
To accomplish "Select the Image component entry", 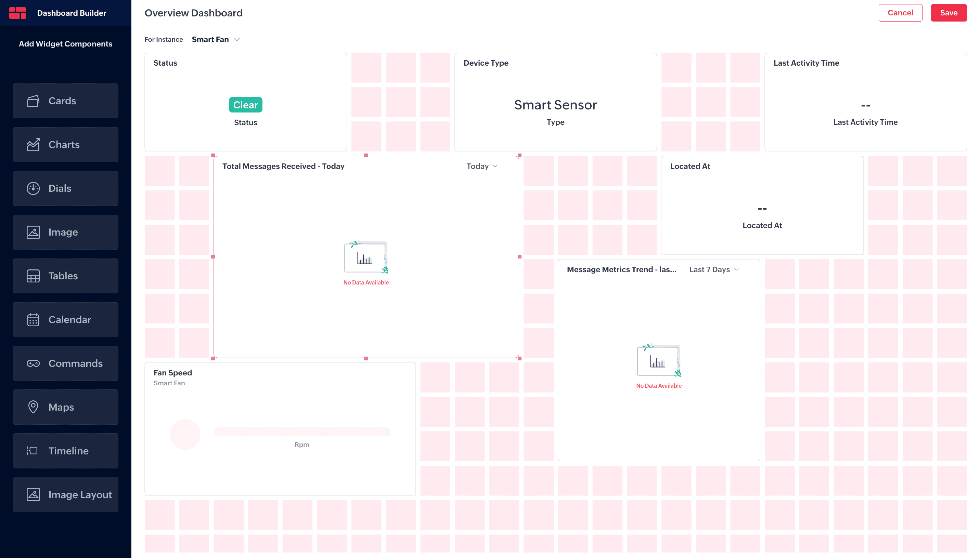I will [x=66, y=232].
